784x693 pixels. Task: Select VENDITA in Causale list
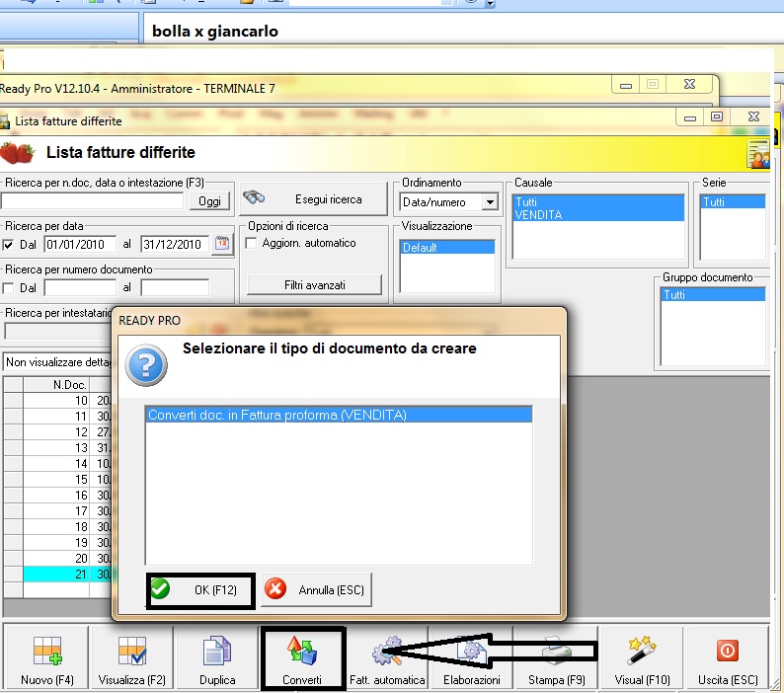point(598,214)
